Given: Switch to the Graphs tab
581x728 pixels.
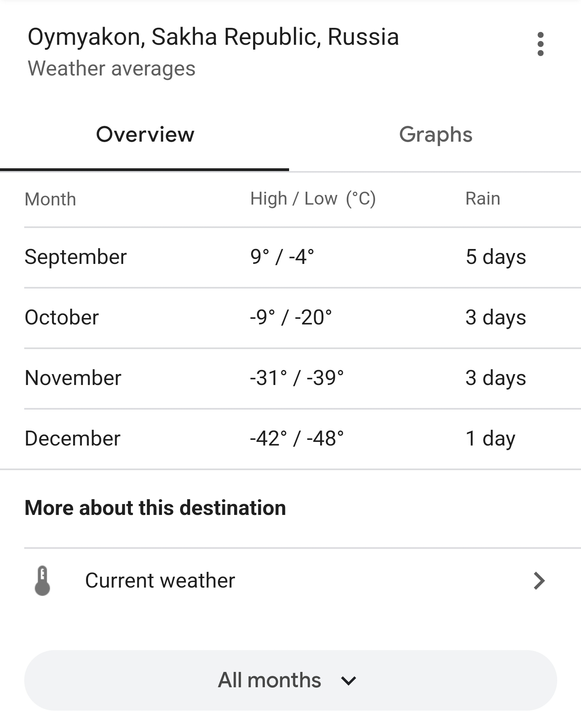Looking at the screenshot, I should (436, 134).
